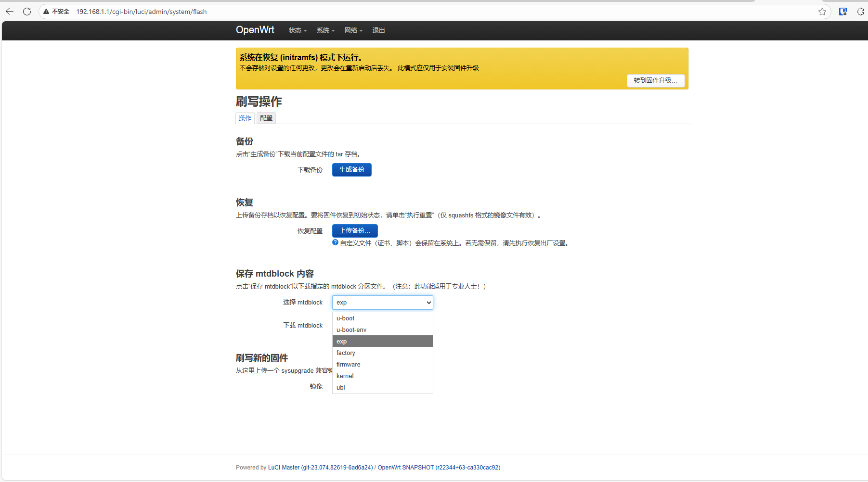Expand the 网络 dropdown menu
Image resolution: width=868 pixels, height=482 pixels.
[x=352, y=30]
